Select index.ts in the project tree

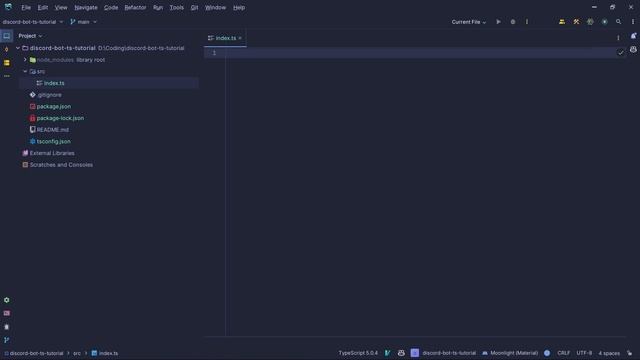coord(54,83)
